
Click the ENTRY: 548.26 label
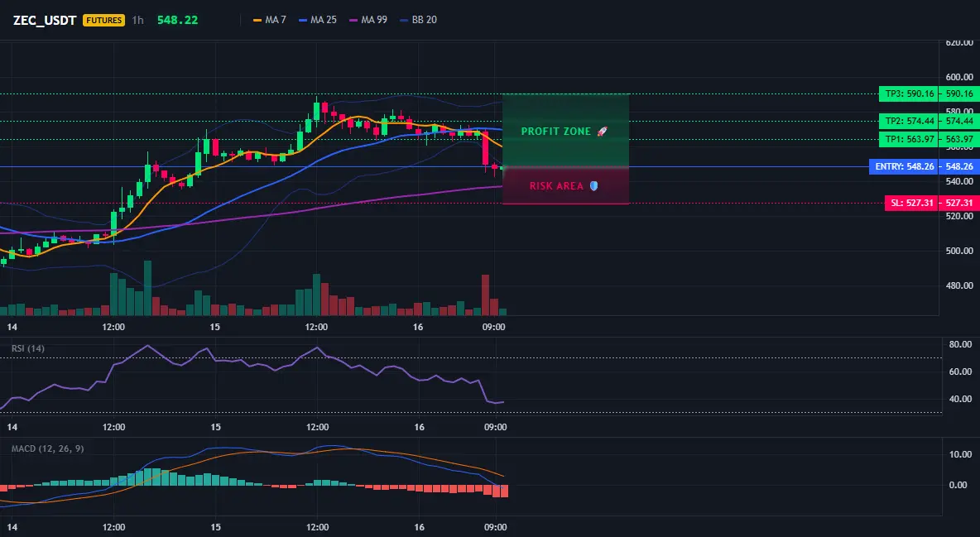pyautogui.click(x=904, y=166)
